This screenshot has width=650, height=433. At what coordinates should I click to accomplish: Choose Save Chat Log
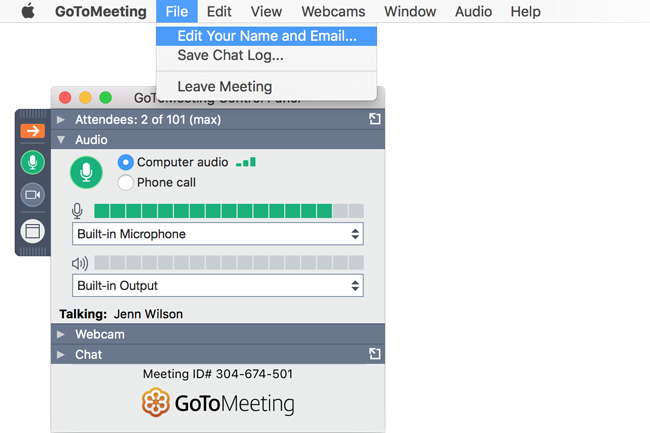(267, 55)
